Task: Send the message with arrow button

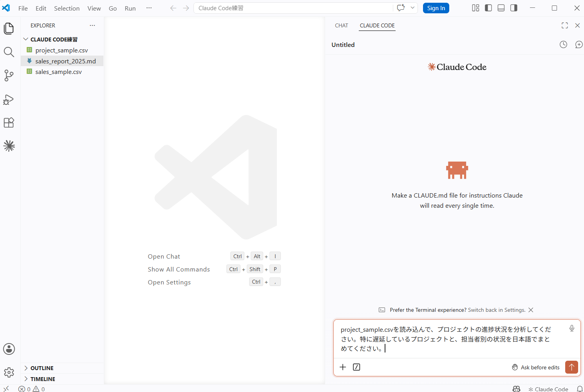Action: coord(571,367)
